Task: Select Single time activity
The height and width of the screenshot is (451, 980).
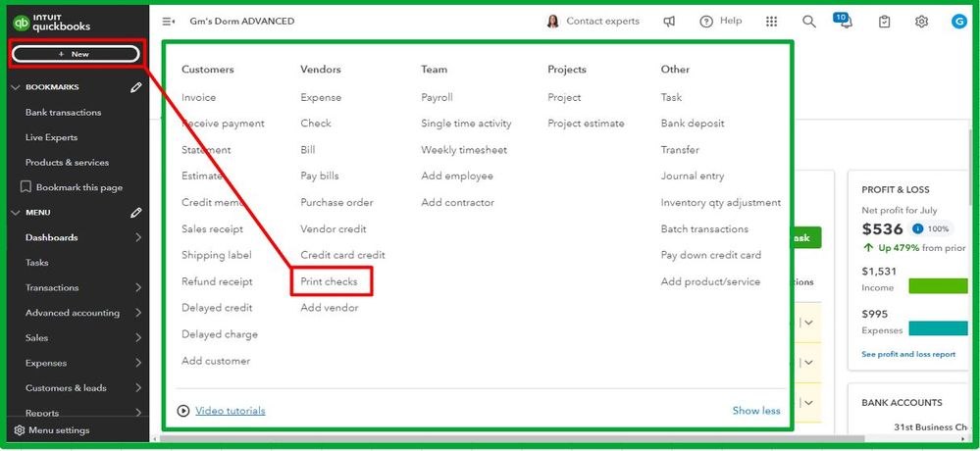Action: 466,124
